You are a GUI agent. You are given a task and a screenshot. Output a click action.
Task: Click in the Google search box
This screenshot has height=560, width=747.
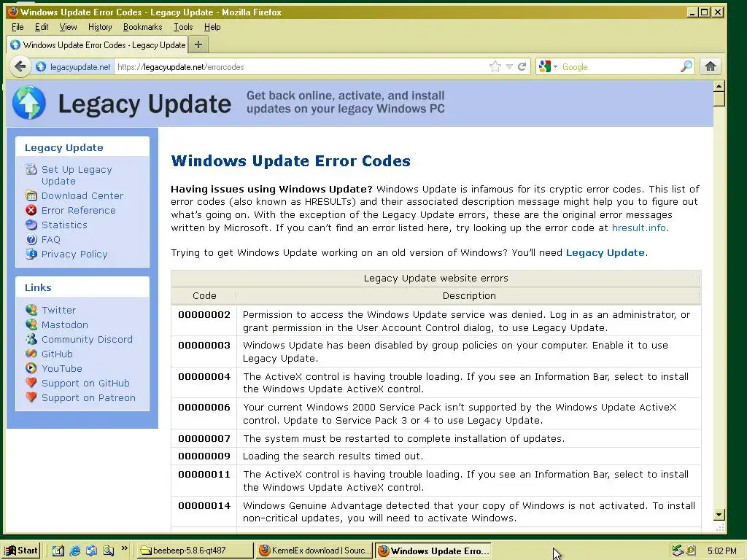click(619, 67)
